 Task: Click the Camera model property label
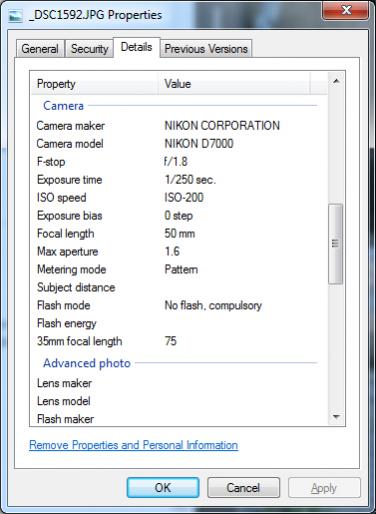pyautogui.click(x=70, y=144)
